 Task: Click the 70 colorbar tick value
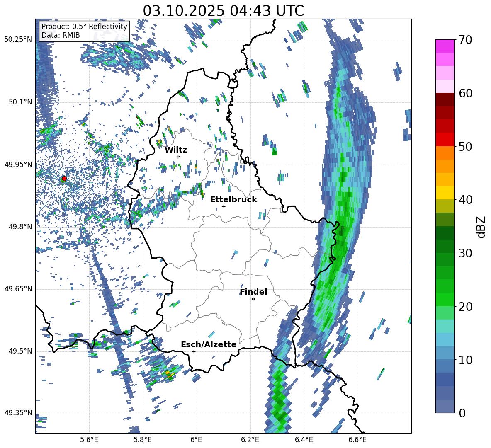[x=465, y=40]
